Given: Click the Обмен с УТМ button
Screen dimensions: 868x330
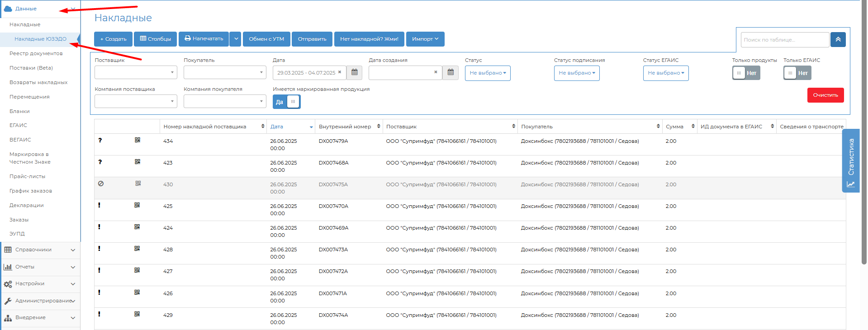Looking at the screenshot, I should pos(266,39).
